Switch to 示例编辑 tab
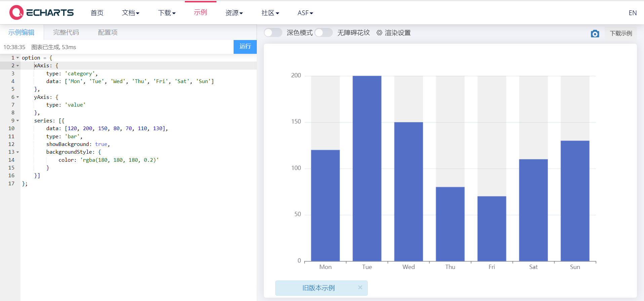Screen dimensions: 644x301 (22, 32)
